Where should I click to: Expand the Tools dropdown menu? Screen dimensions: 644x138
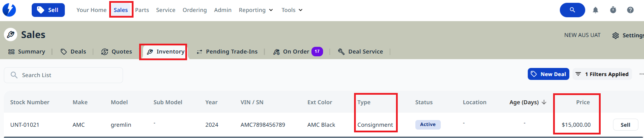pyautogui.click(x=292, y=10)
